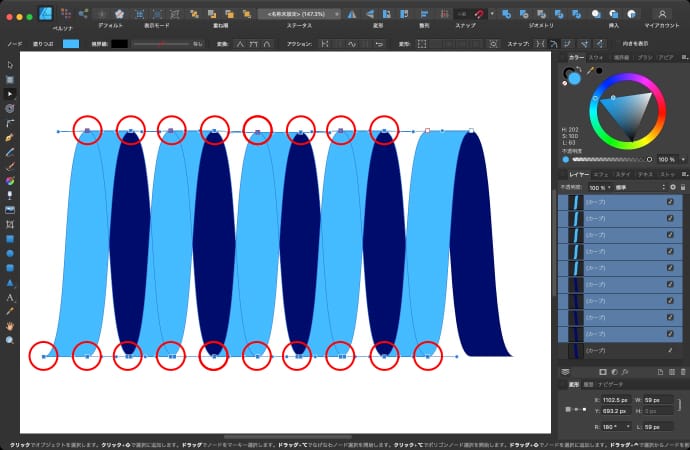Click the stroke (境界線) black color swatch
Image resolution: width=690 pixels, height=450 pixels.
coord(120,44)
